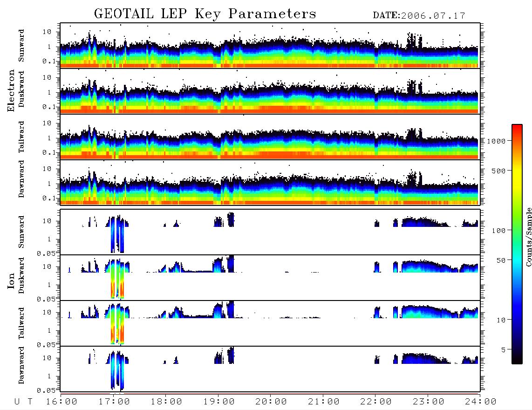Screen dimensions: 532x410
Task: Click the colorbar gradient scale
Action: 517,244
